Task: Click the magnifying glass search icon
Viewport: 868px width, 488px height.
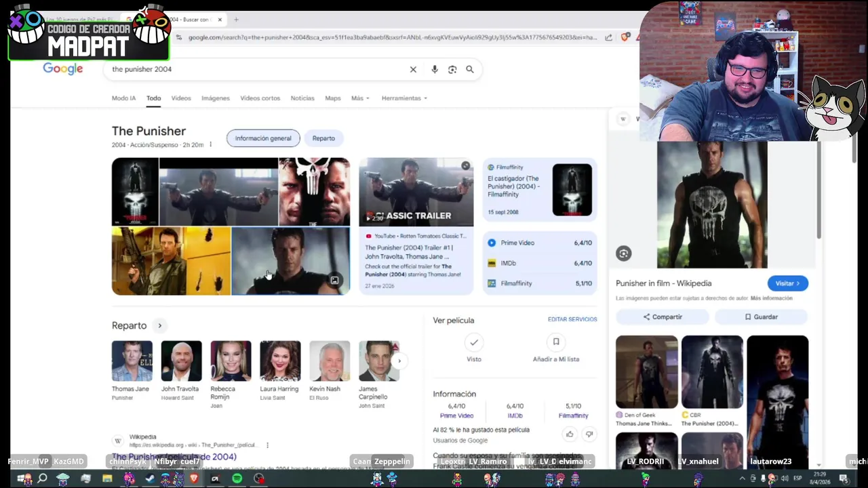Action: (x=469, y=69)
